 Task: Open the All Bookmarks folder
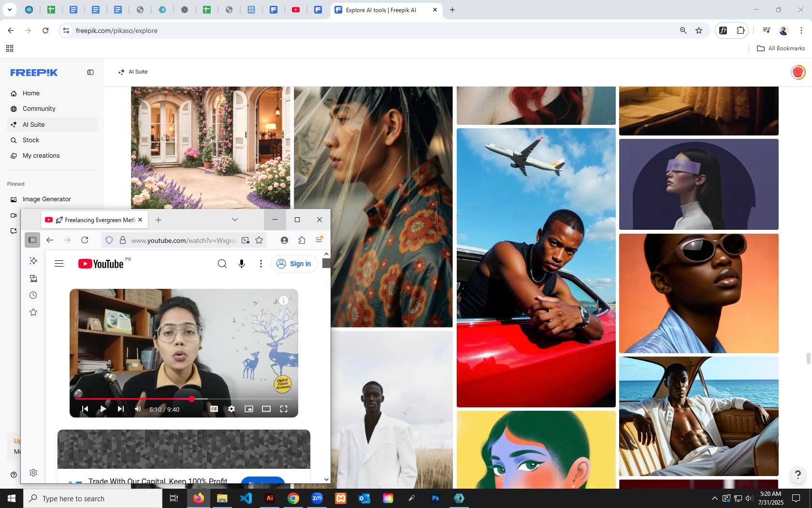tap(781, 48)
